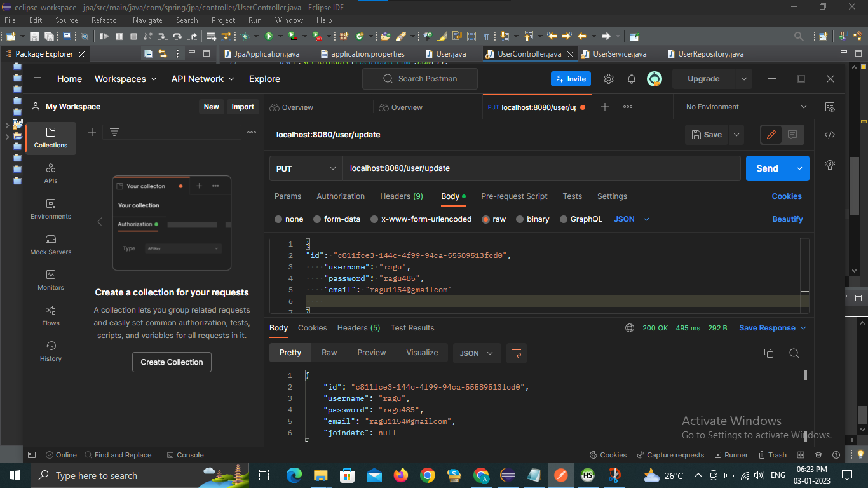Copy the response body to clipboard
This screenshot has height=488, width=868.
tap(769, 353)
